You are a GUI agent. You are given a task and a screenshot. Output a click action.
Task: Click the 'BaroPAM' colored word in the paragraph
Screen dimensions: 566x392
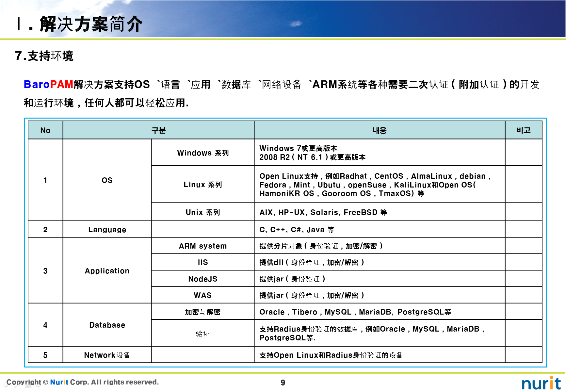tap(49, 84)
